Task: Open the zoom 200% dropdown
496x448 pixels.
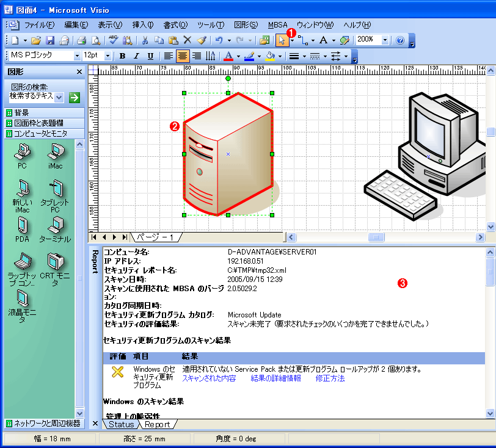Action: click(385, 40)
